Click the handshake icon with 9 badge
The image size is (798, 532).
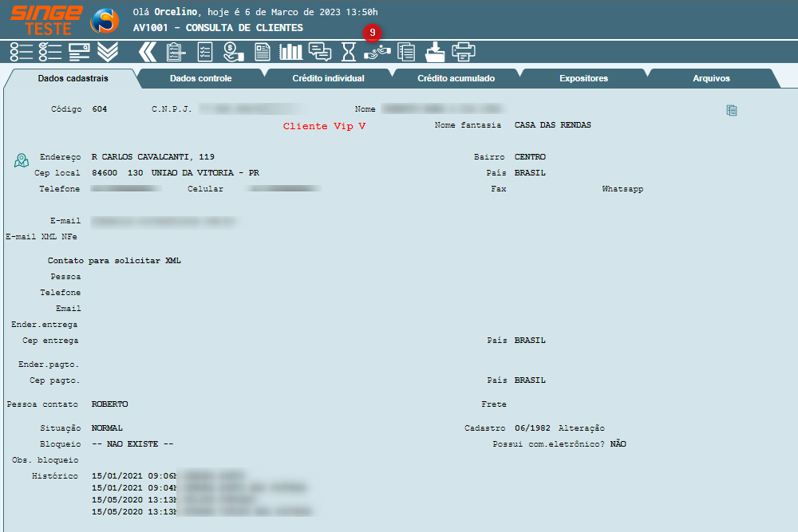pos(377,53)
